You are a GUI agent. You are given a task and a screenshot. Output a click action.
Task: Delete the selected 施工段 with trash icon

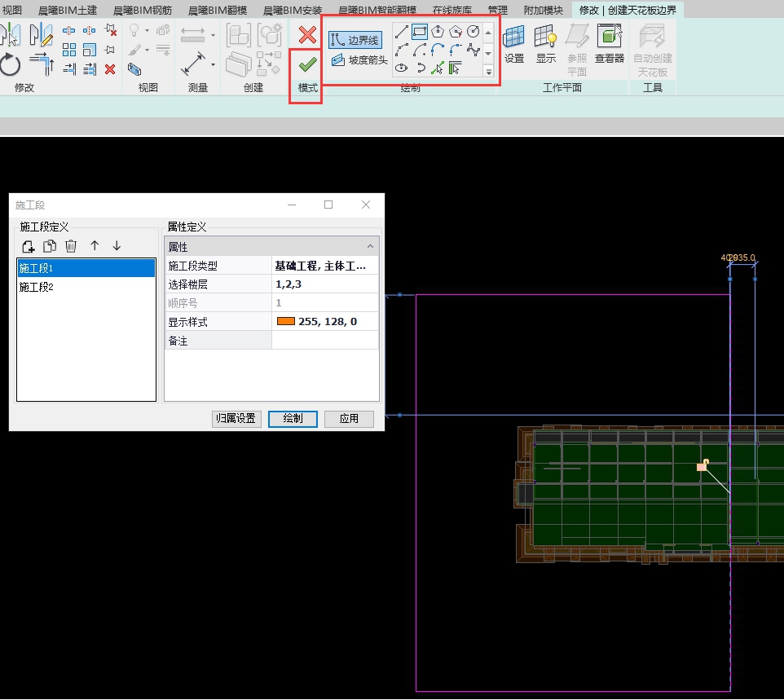click(x=71, y=246)
